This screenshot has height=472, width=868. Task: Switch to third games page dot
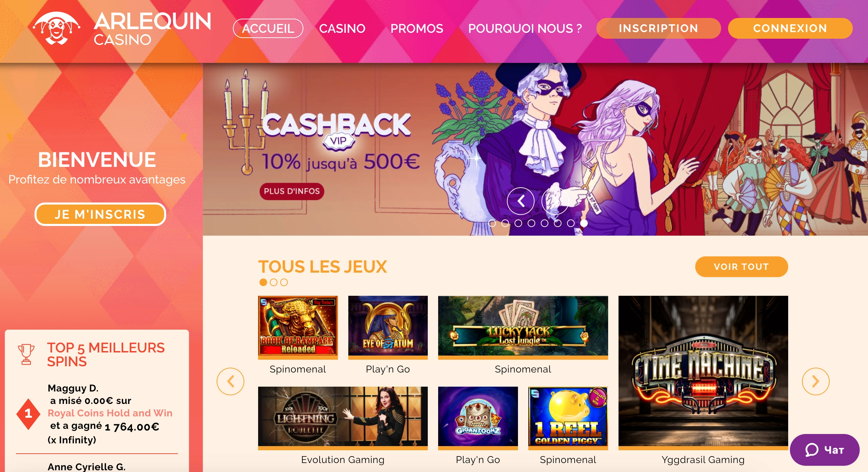[x=284, y=282]
